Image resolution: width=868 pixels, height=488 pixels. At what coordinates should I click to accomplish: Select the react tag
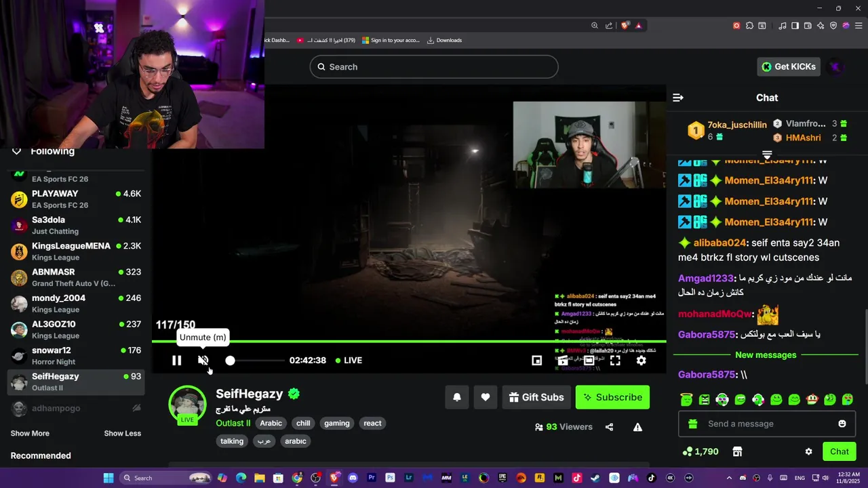click(x=372, y=423)
